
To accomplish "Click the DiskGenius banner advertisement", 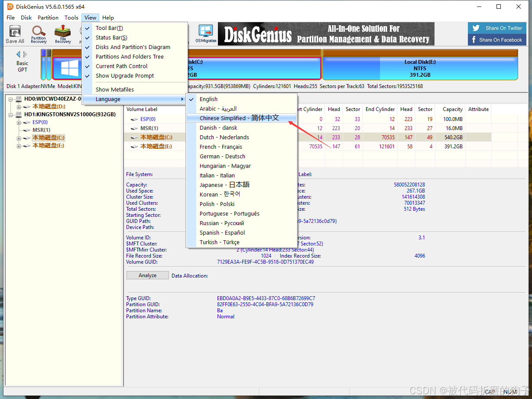I will pos(326,34).
